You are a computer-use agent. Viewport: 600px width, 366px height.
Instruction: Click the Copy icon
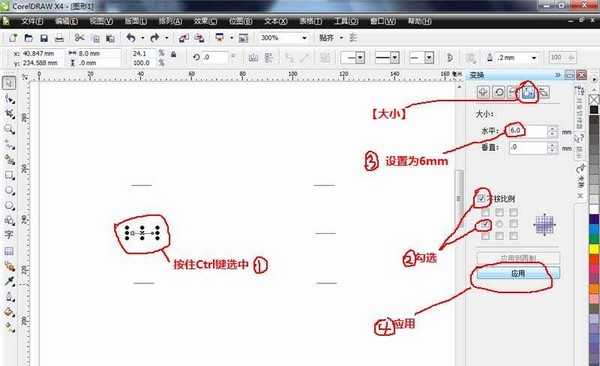pos(96,38)
